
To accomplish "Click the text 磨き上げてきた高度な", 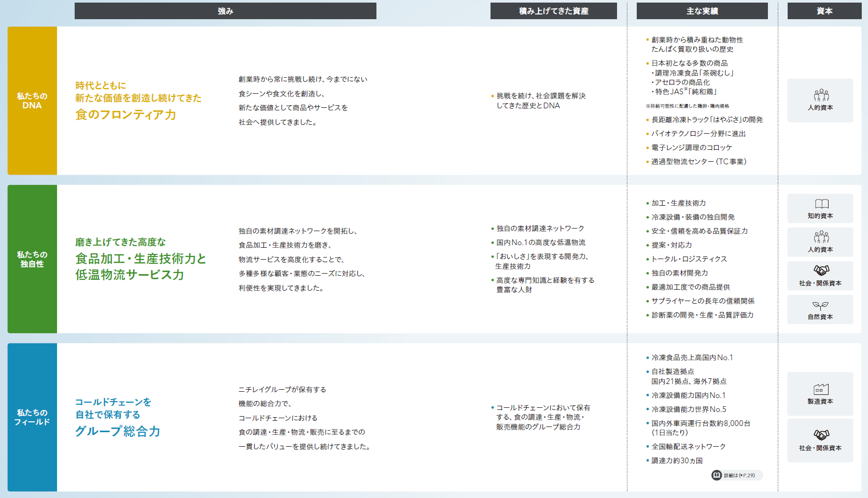I will tap(121, 242).
